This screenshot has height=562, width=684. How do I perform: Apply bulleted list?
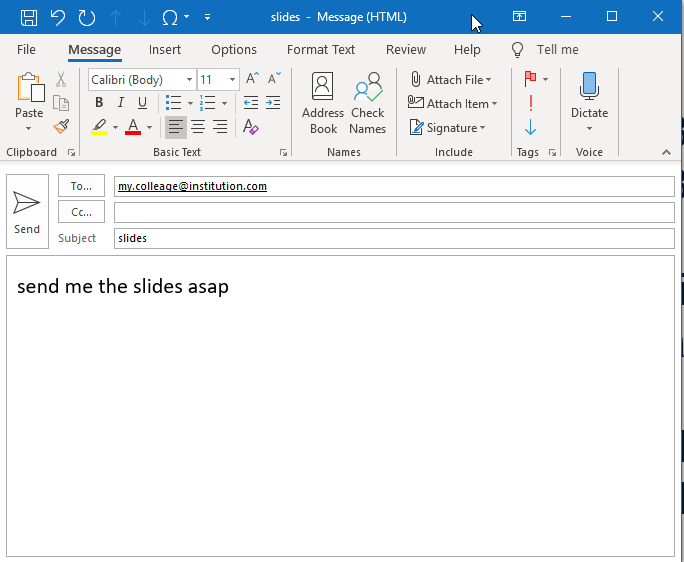[x=174, y=103]
